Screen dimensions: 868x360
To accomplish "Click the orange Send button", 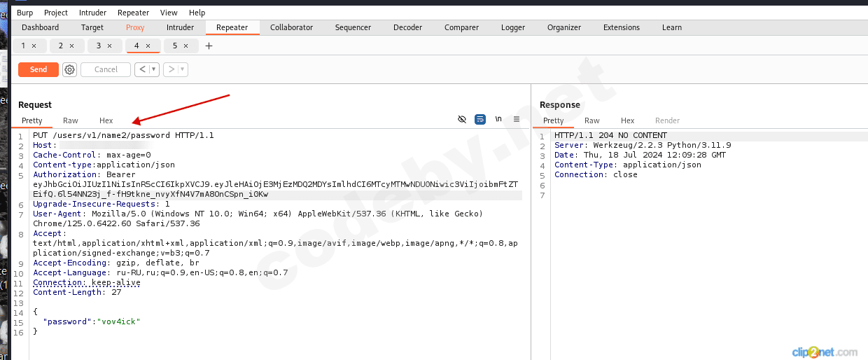I will [x=38, y=69].
